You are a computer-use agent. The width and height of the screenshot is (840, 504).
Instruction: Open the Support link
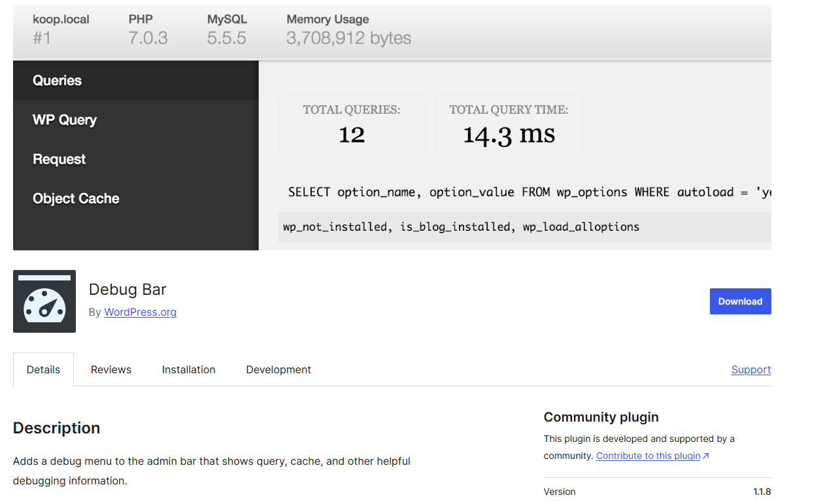[750, 370]
